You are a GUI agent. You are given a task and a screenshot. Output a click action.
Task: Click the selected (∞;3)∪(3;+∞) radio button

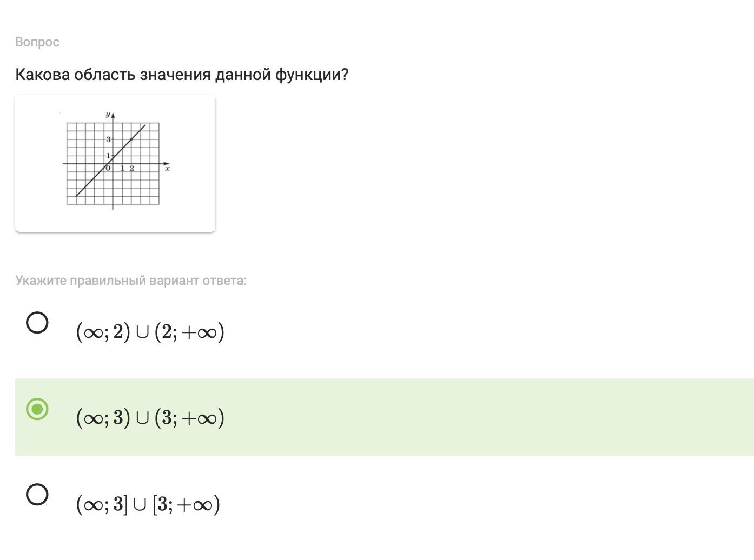tap(37, 409)
